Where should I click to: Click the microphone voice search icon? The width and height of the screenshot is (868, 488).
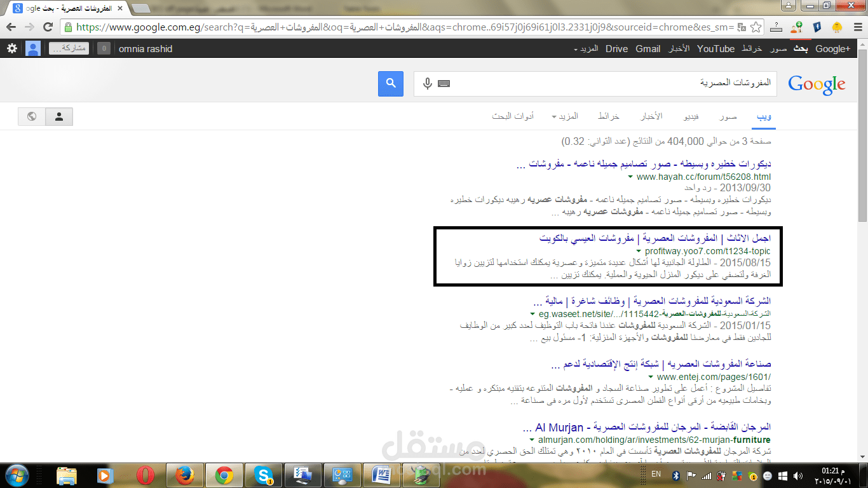pyautogui.click(x=428, y=83)
